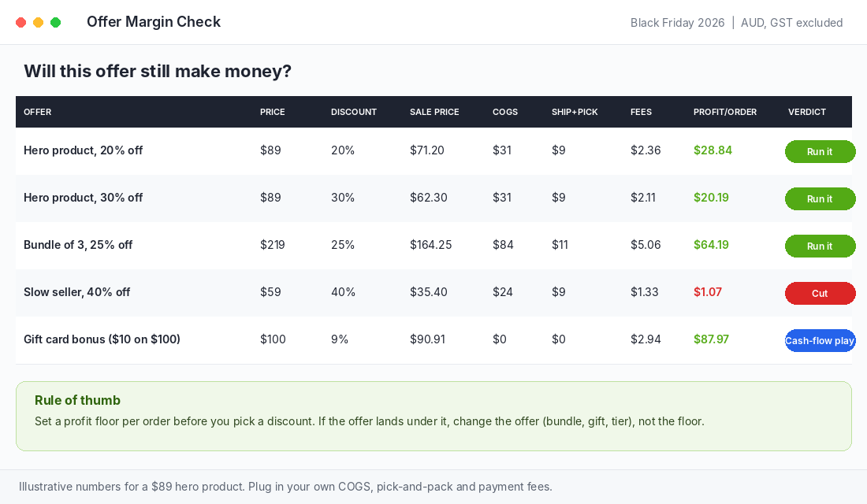
Task: Click the $90.91 sale price cell
Action: (427, 339)
